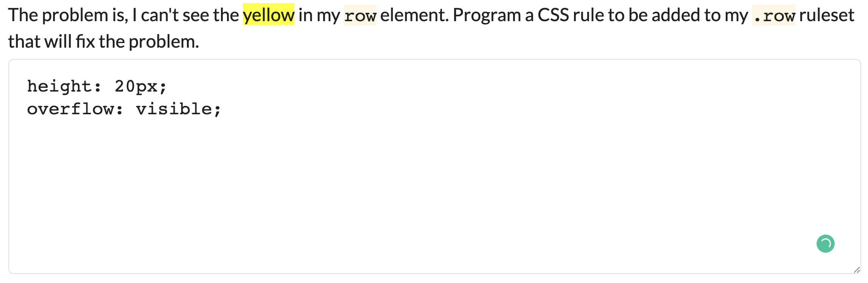Screen dimensions: 868x283
Task: Place cursor on the overflow: visible; line
Action: 121,109
